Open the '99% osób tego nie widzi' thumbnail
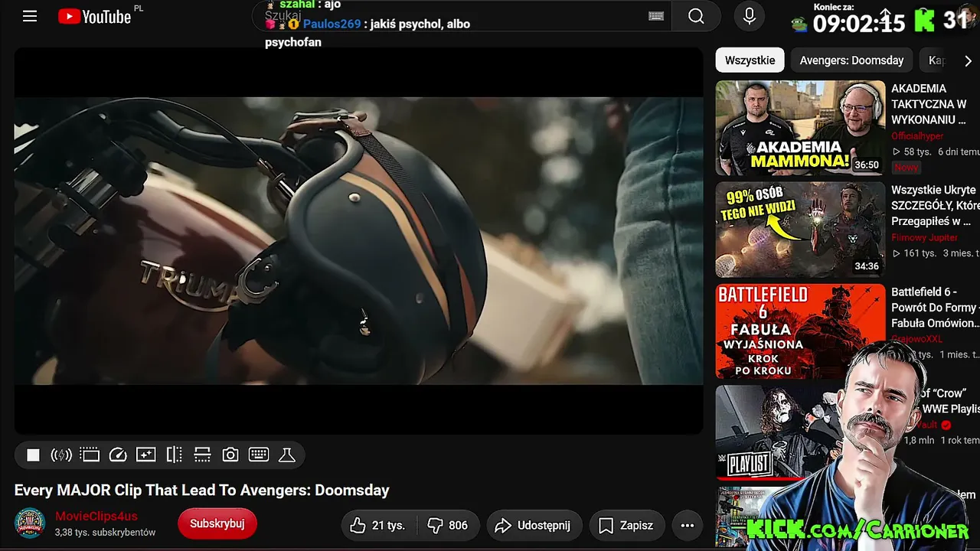 tap(800, 230)
